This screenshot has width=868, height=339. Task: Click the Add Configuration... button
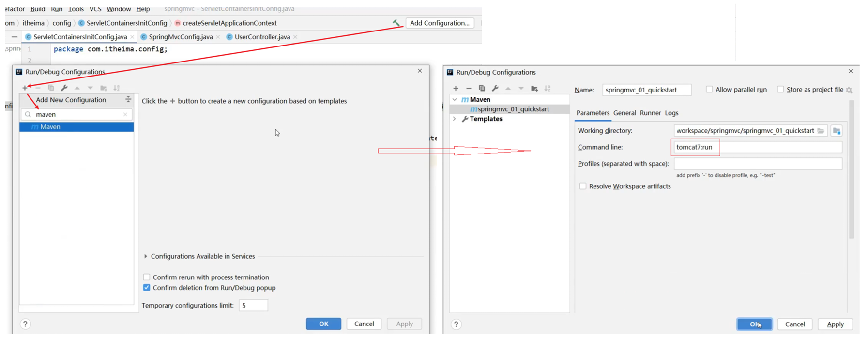point(440,23)
